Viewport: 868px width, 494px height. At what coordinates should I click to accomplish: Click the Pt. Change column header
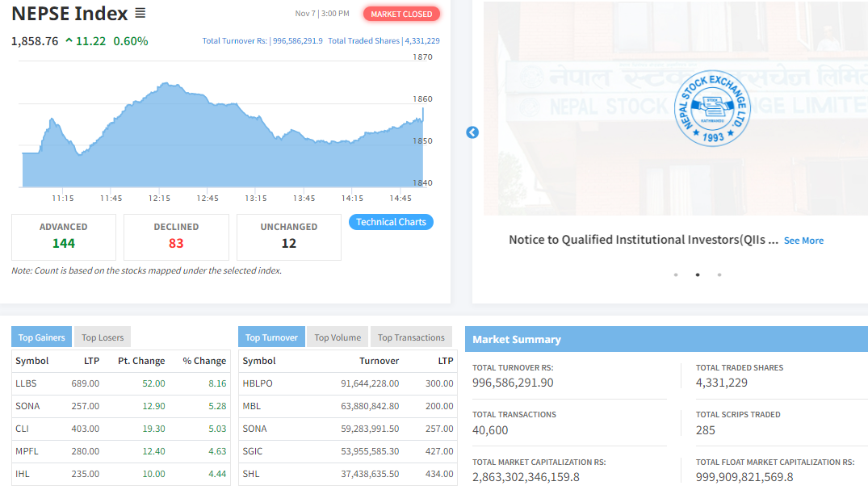click(x=141, y=361)
